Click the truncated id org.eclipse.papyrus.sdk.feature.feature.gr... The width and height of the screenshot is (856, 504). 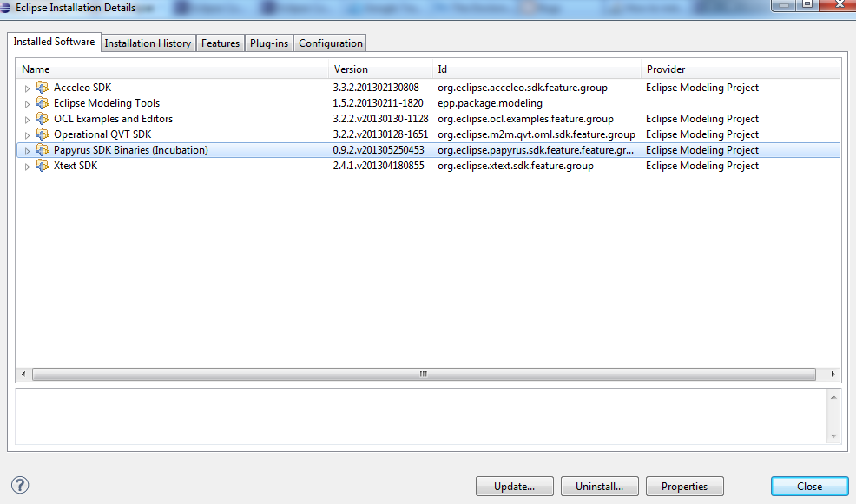536,150
